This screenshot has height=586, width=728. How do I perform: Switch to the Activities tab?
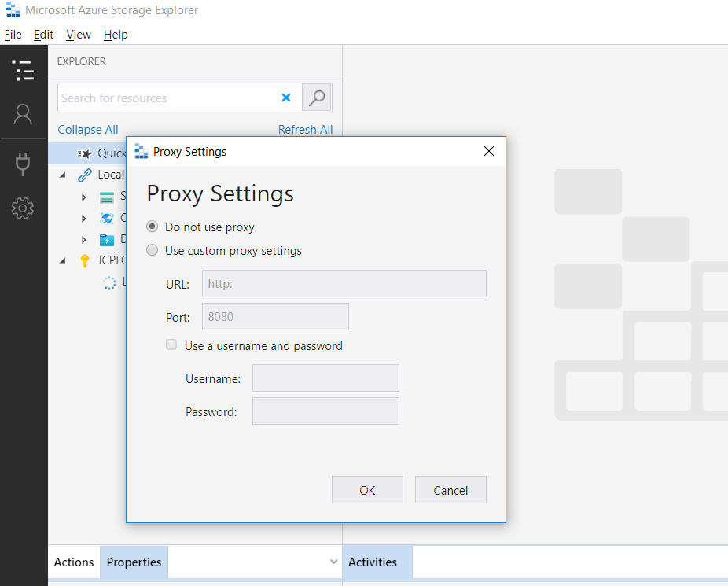[376, 562]
